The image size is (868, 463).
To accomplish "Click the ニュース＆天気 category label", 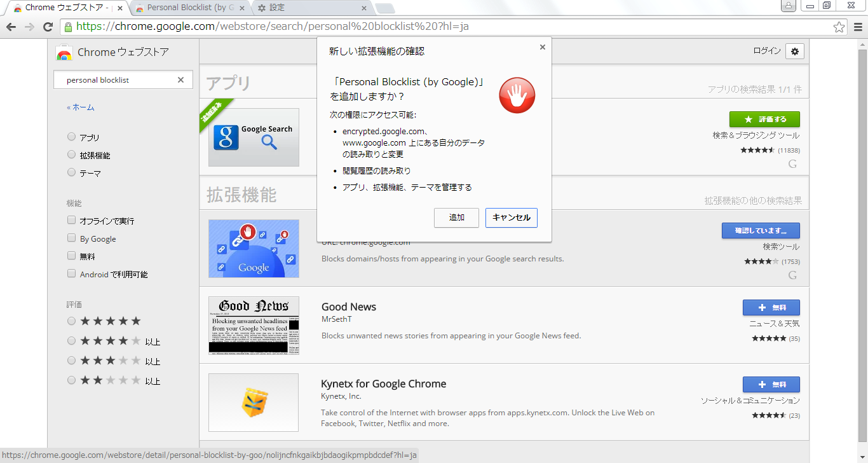I will click(x=775, y=324).
